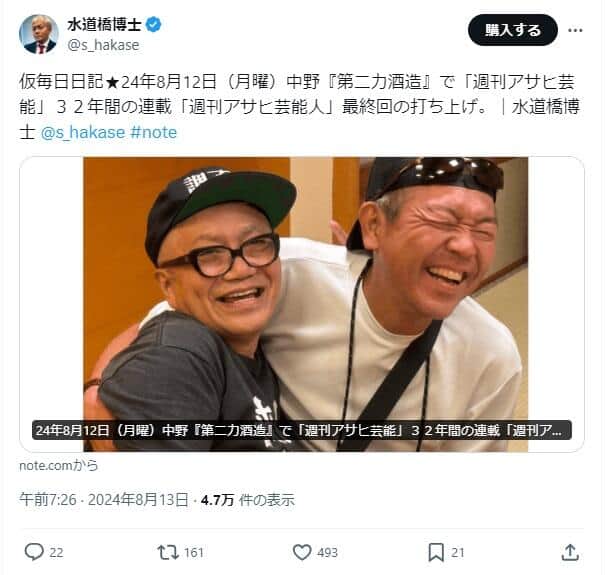Open the 水道橋博士 profile avatar
The height and width of the screenshot is (575, 605).
(39, 34)
